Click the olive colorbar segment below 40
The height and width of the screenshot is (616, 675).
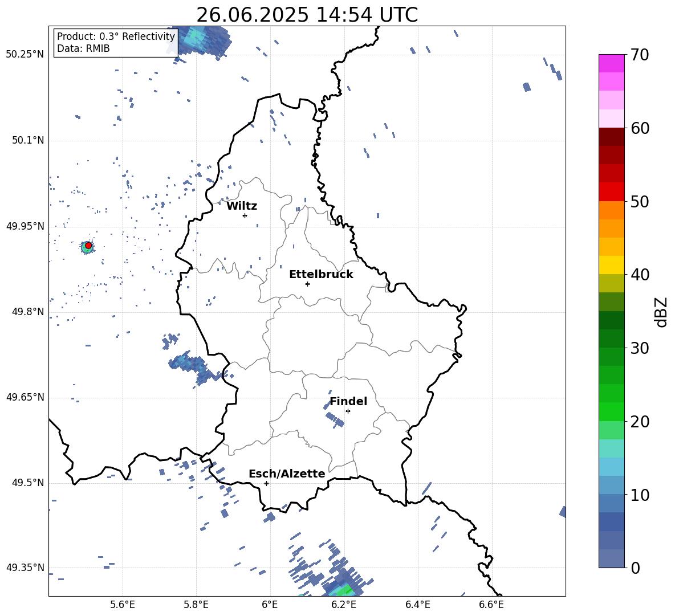point(611,284)
